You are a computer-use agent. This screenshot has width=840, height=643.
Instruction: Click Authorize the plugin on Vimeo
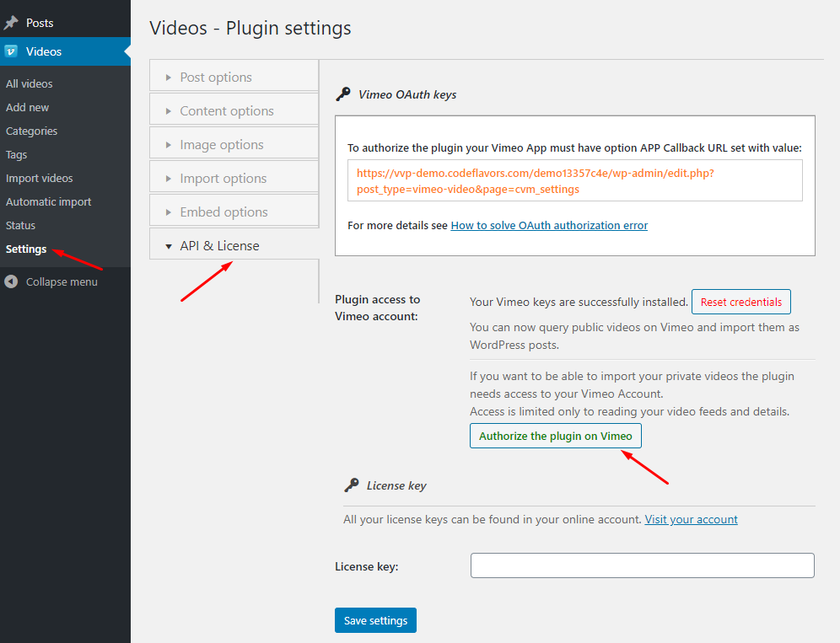(556, 436)
